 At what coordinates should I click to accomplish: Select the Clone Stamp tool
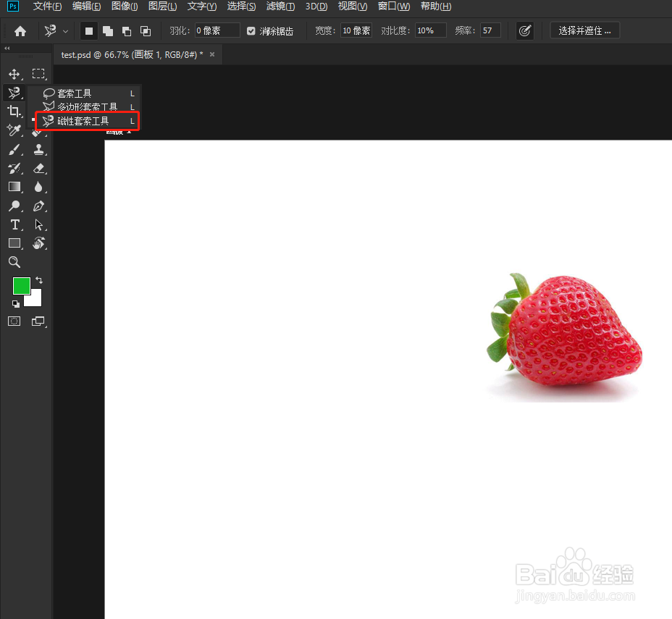pos(38,150)
